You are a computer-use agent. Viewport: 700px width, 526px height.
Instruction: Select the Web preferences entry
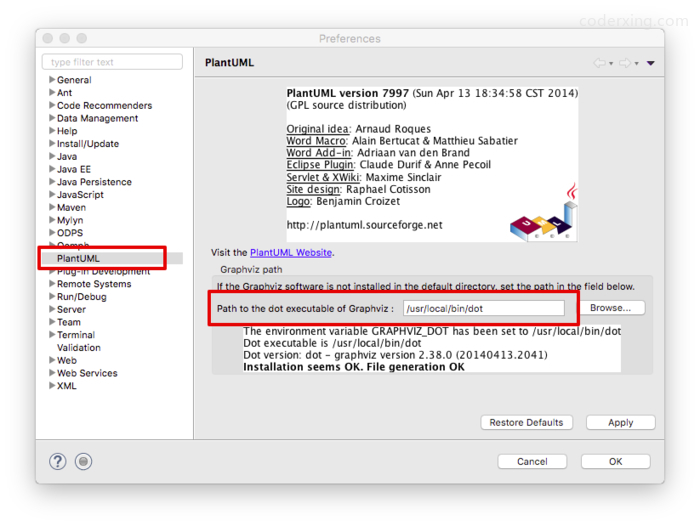tap(67, 360)
